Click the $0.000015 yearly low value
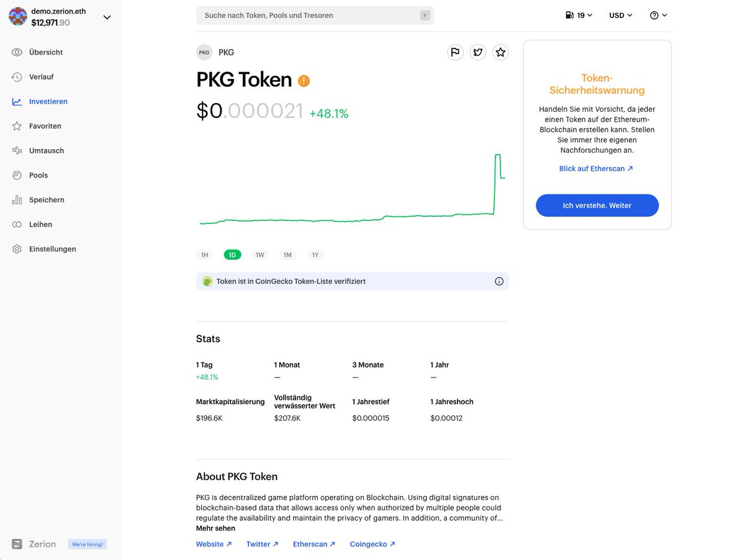 371,418
